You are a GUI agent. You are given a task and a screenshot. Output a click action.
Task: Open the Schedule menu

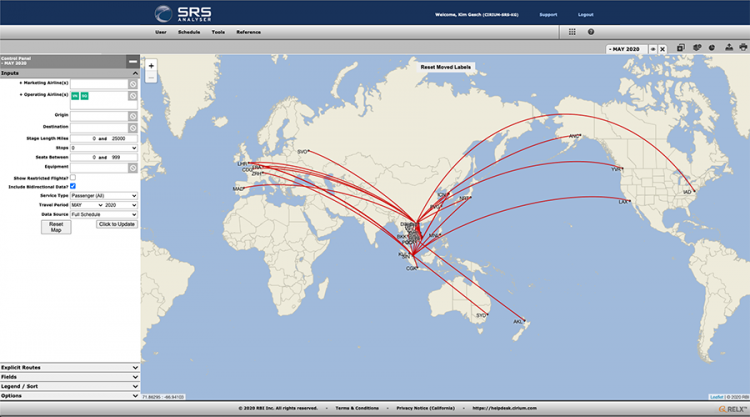[x=189, y=32]
